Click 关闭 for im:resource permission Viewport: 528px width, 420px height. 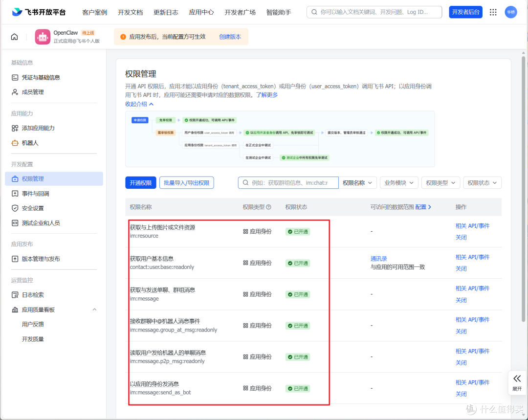[461, 238]
